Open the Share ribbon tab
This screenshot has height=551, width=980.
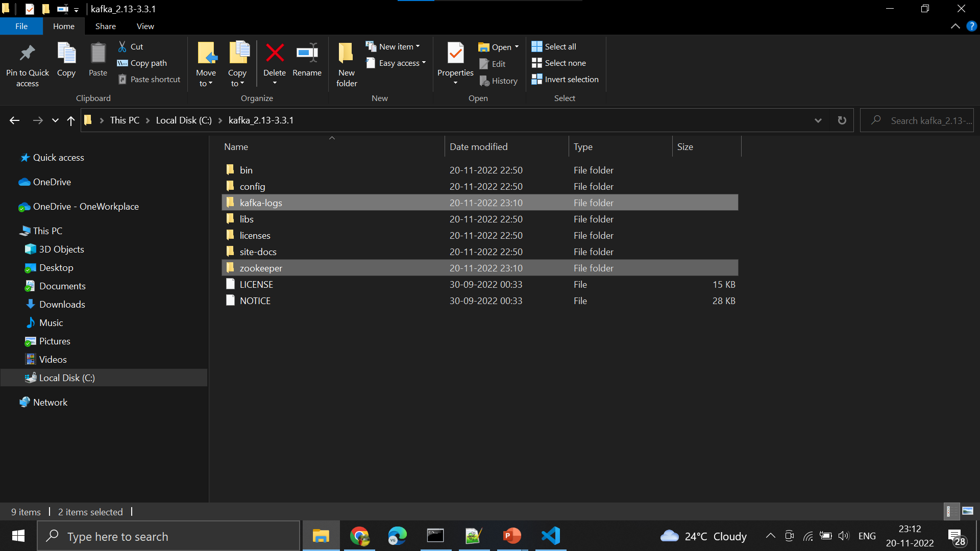[x=105, y=26]
